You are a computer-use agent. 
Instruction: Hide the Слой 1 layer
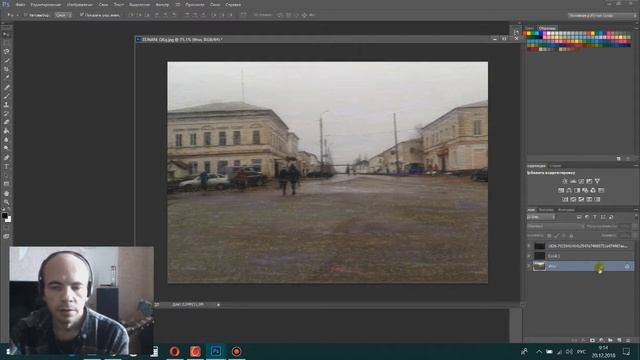[x=529, y=256]
